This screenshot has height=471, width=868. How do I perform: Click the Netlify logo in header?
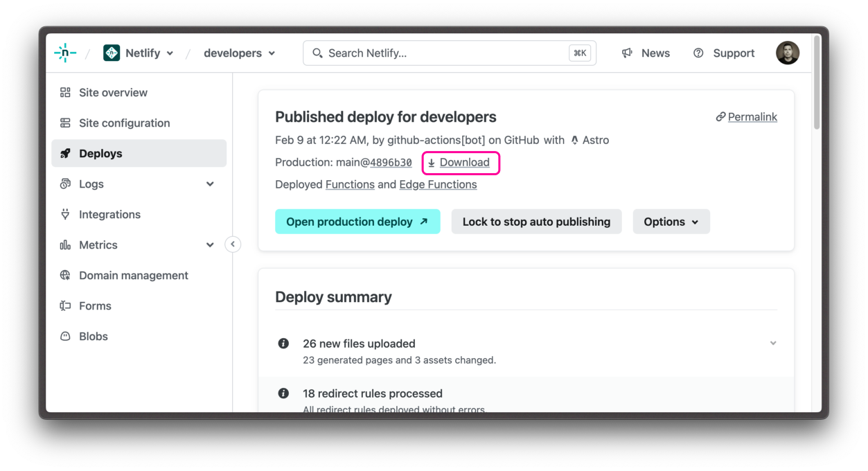tap(65, 53)
